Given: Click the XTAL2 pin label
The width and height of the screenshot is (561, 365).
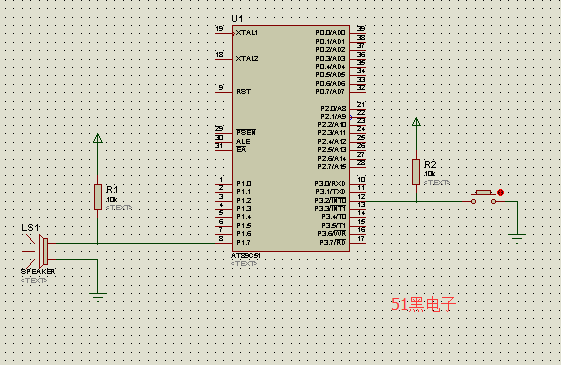Looking at the screenshot, I should coord(247,58).
